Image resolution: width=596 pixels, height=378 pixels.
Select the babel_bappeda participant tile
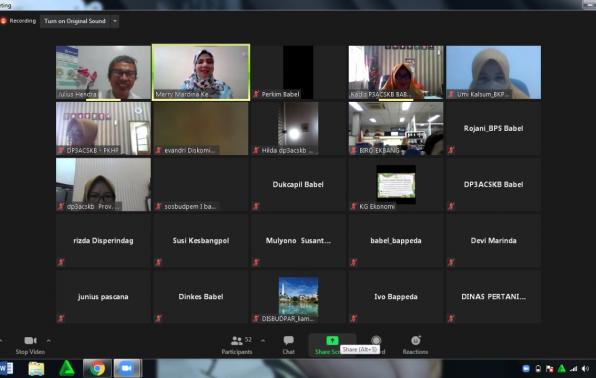pyautogui.click(x=396, y=241)
